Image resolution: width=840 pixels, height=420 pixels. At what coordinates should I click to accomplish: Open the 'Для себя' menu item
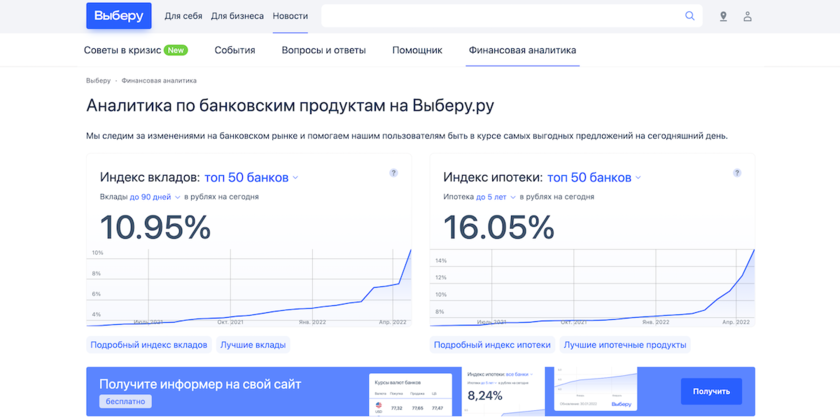[x=183, y=16]
